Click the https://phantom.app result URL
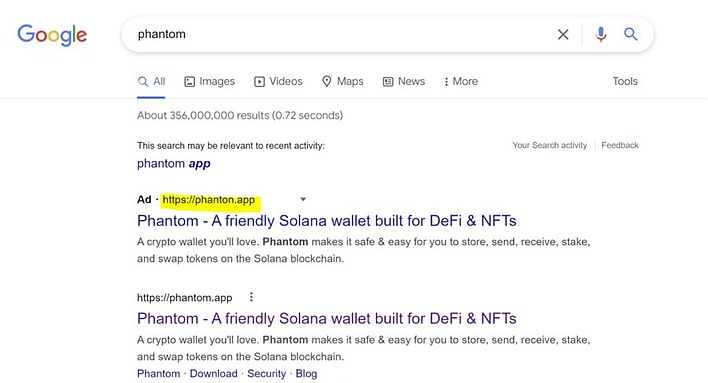Viewport: 708px width, 383px height. point(184,298)
